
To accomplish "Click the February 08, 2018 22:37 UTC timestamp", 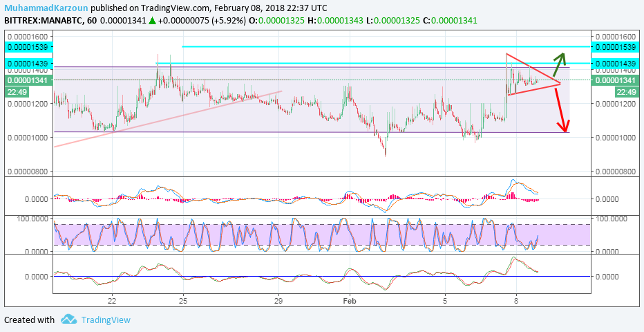I will coord(272,8).
